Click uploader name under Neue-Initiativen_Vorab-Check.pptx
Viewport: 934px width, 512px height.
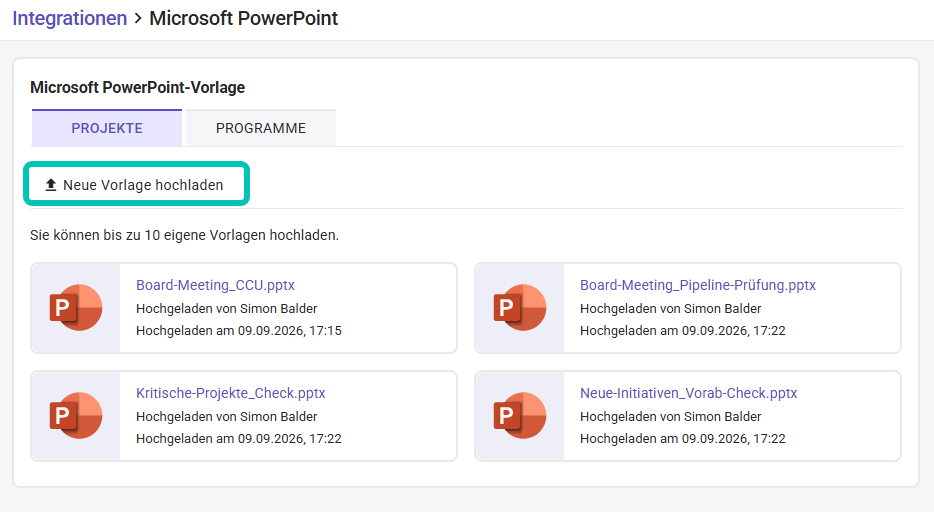pyautogui.click(x=723, y=416)
